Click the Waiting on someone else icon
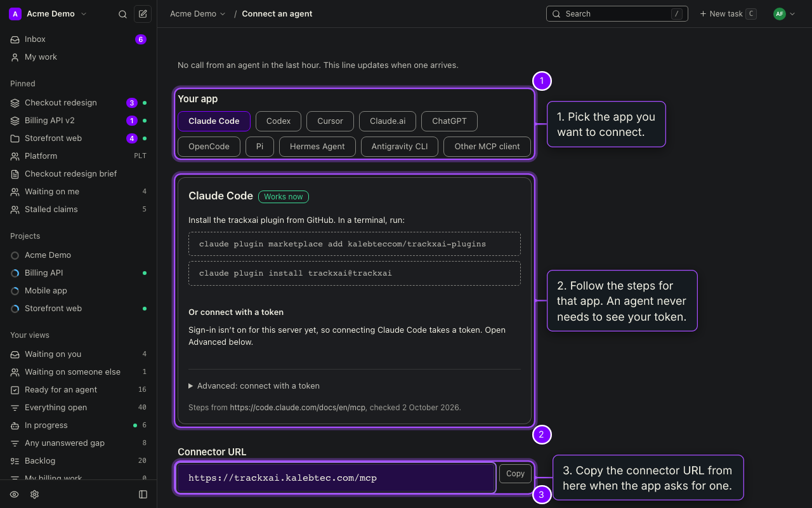The width and height of the screenshot is (812, 508). pyautogui.click(x=15, y=372)
